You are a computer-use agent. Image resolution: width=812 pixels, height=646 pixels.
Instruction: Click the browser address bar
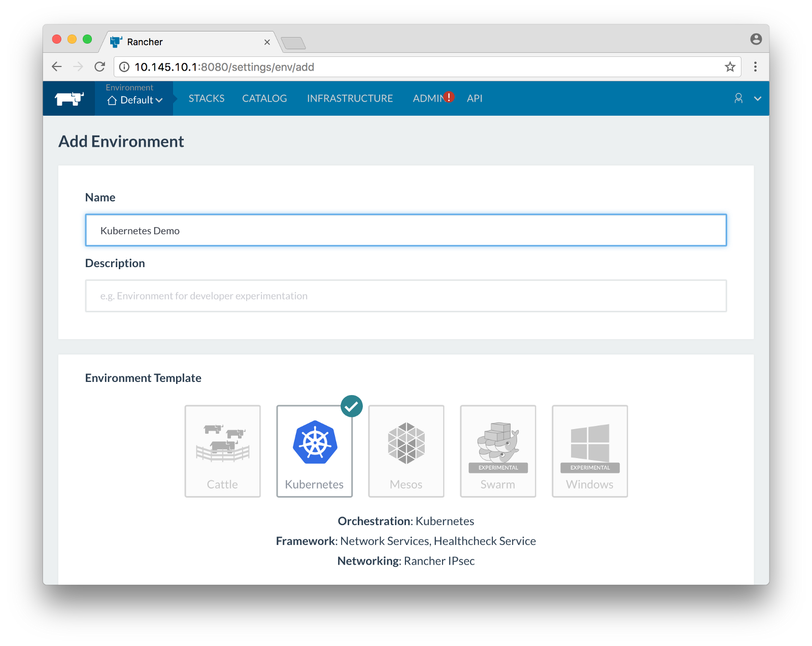pyautogui.click(x=426, y=67)
